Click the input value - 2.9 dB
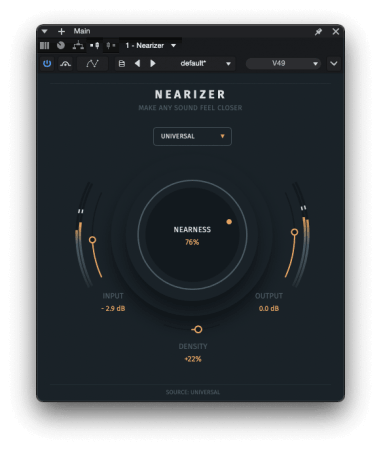This screenshot has height=450, width=381. tap(113, 309)
